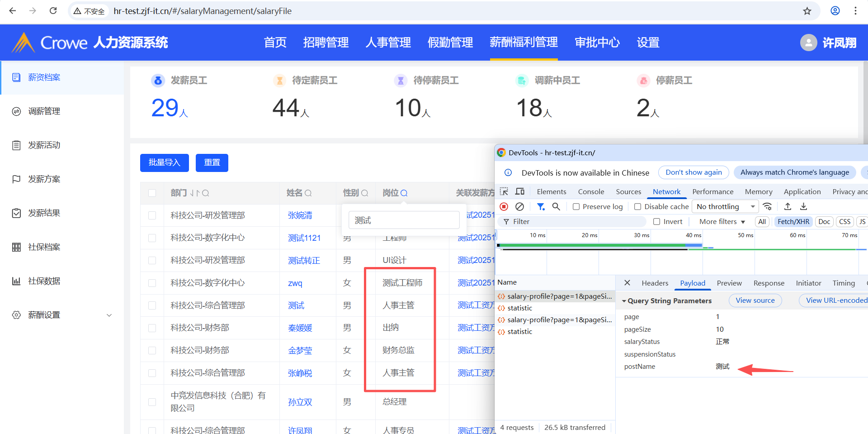Viewport: 868px width, 434px height.
Task: Click the DevTools record network log icon
Action: pos(504,207)
